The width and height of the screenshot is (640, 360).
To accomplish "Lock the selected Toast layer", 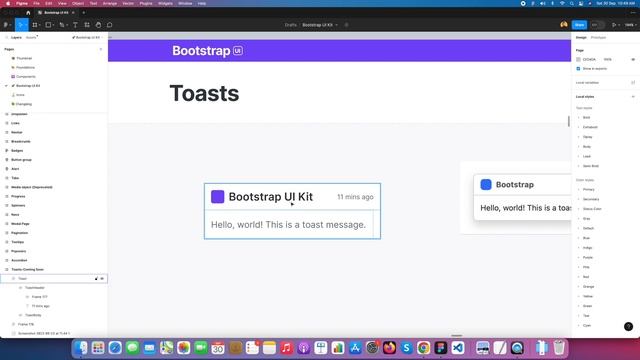I will click(x=97, y=279).
